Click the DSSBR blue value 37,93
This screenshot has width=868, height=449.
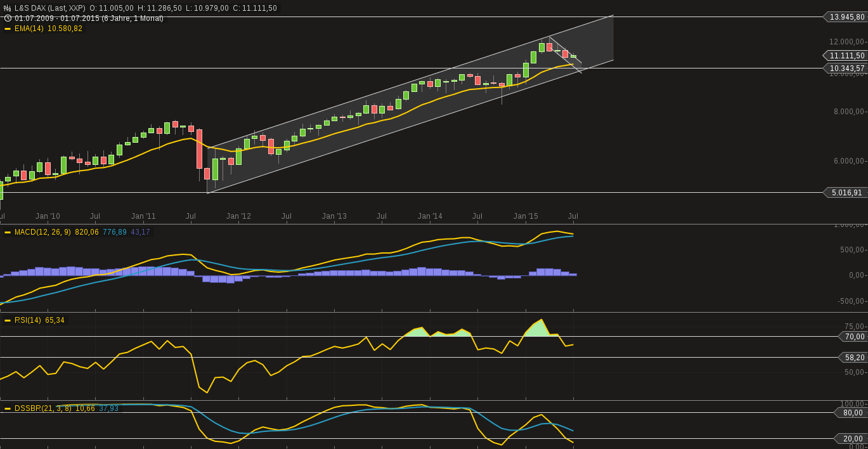click(x=108, y=408)
